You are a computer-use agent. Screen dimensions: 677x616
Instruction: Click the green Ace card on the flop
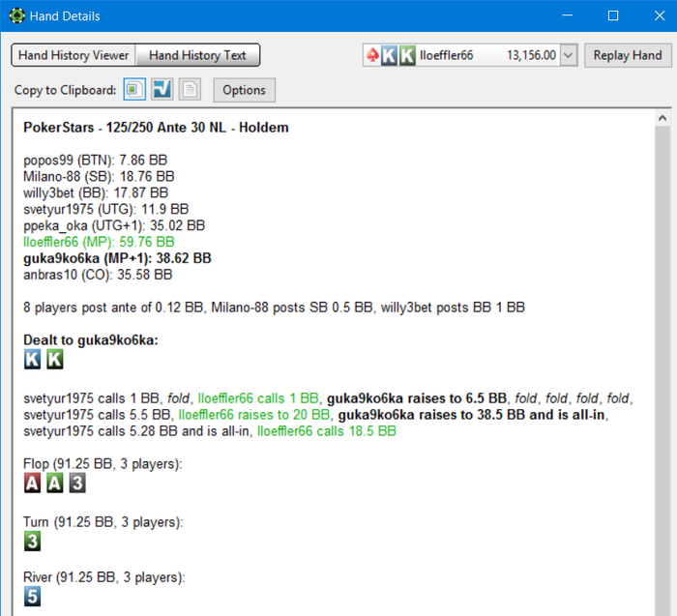tap(55, 483)
